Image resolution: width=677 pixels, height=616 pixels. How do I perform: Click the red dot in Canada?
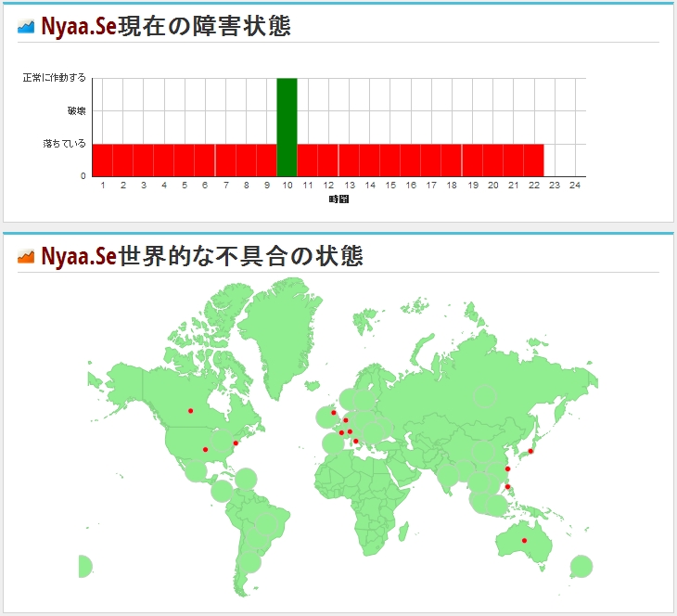pos(190,411)
